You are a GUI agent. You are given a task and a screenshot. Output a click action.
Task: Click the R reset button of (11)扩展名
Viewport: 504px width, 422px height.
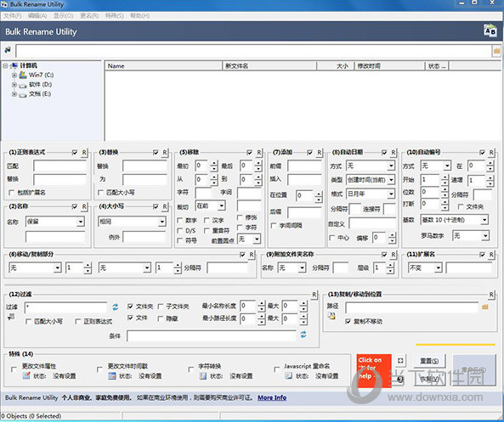click(491, 255)
